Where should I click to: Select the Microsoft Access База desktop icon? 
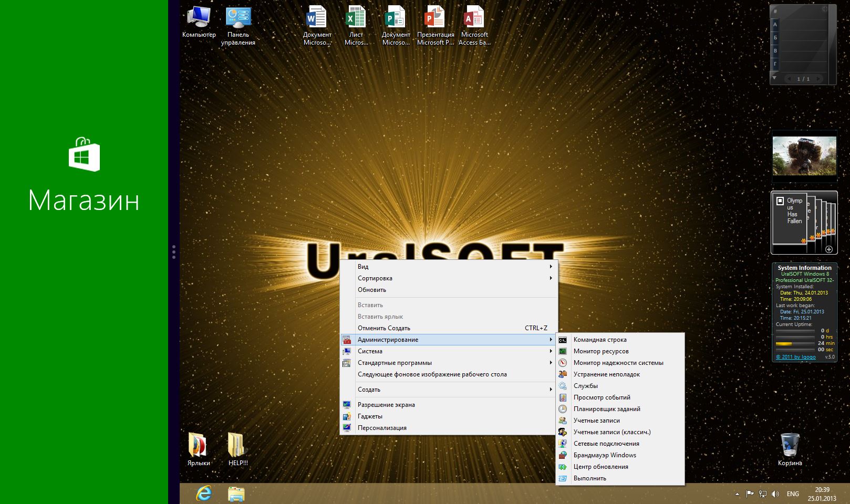pyautogui.click(x=474, y=26)
